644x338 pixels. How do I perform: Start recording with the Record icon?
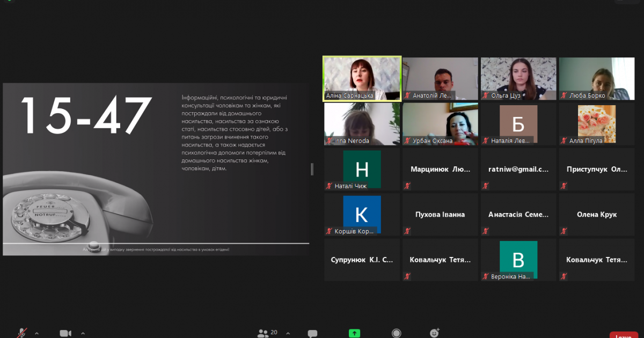click(x=396, y=333)
